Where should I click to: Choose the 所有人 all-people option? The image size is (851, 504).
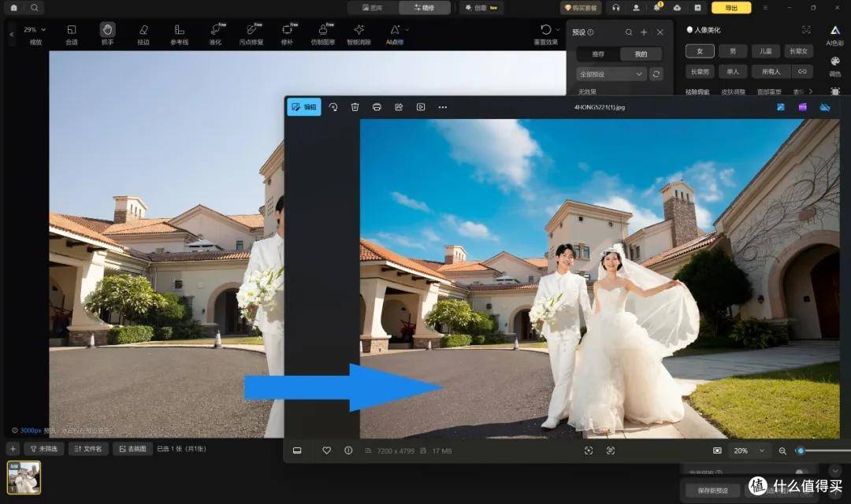coord(771,72)
